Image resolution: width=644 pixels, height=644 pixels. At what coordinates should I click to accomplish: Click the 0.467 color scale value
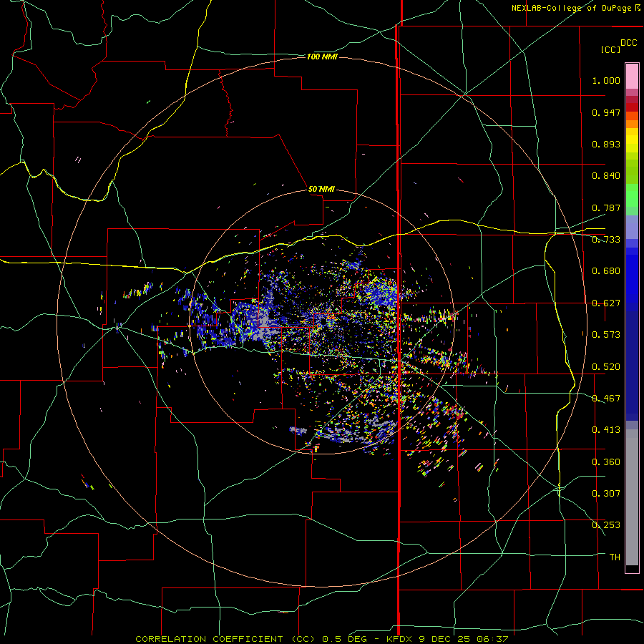click(x=606, y=399)
